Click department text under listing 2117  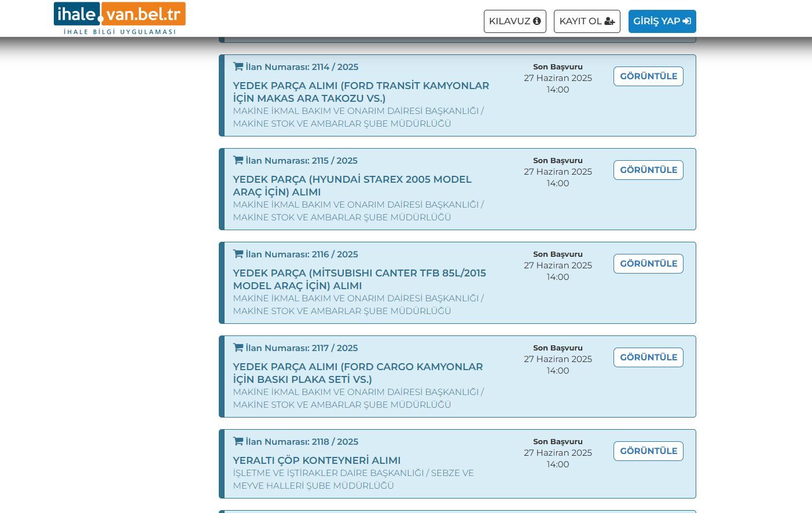[x=358, y=398]
